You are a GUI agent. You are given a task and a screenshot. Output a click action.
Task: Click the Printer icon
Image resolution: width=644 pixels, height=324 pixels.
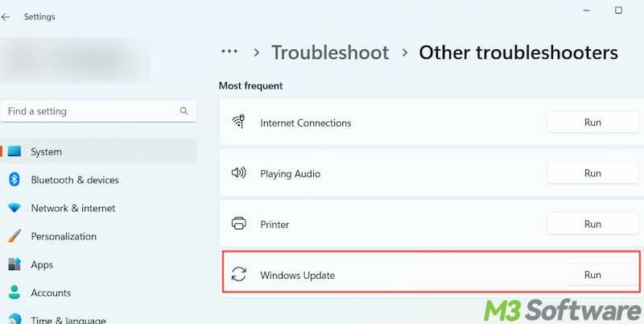[x=238, y=224]
